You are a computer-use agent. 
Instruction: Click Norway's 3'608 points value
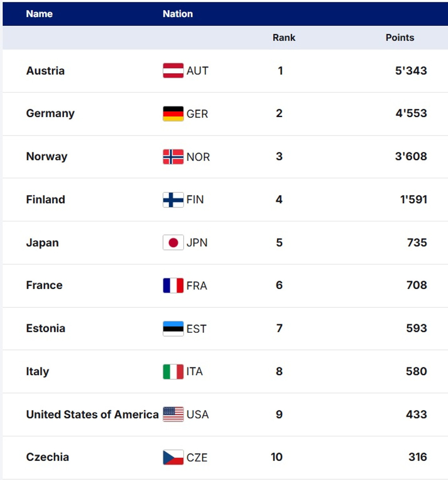pos(411,156)
